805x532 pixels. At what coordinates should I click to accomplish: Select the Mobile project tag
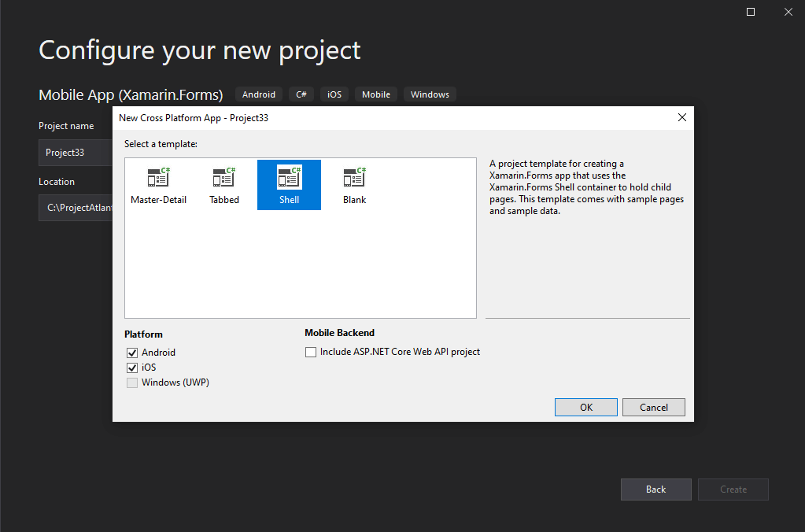point(375,94)
